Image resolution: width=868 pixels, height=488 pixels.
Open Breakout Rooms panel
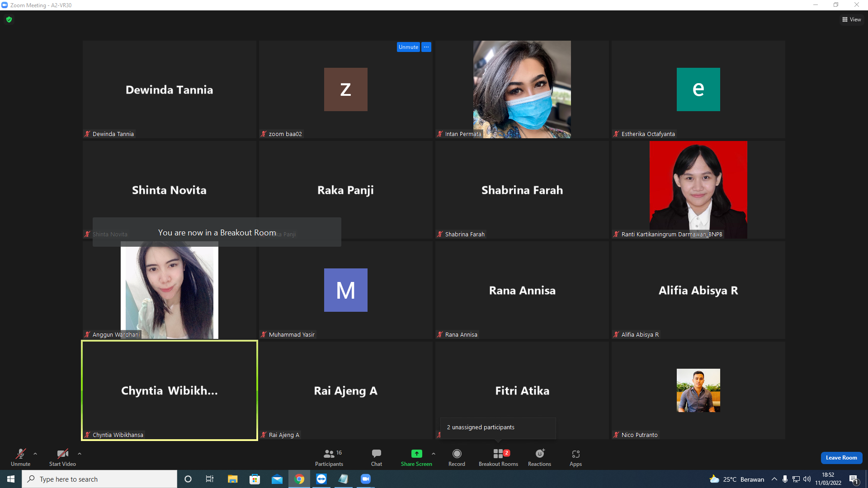tap(498, 457)
